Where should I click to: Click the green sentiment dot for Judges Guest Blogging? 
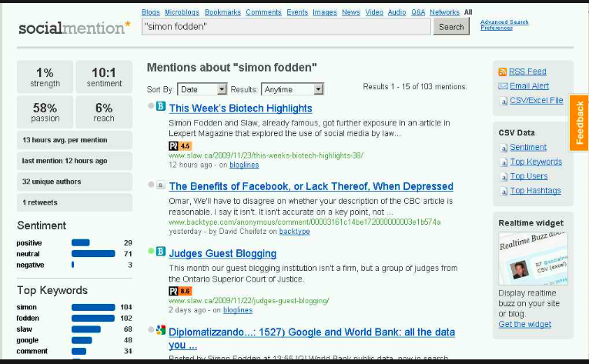point(151,251)
